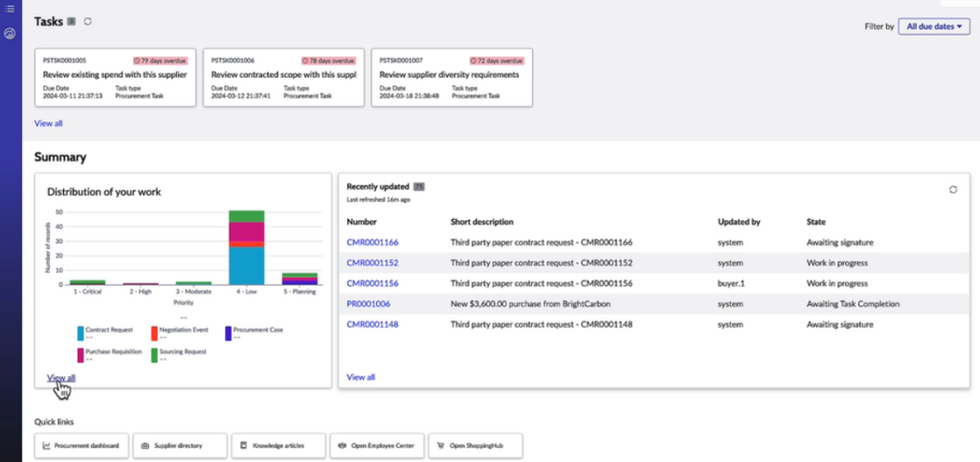Click due date 2024-03-12 21:37:41
The width and height of the screenshot is (980, 462).
pyautogui.click(x=241, y=97)
